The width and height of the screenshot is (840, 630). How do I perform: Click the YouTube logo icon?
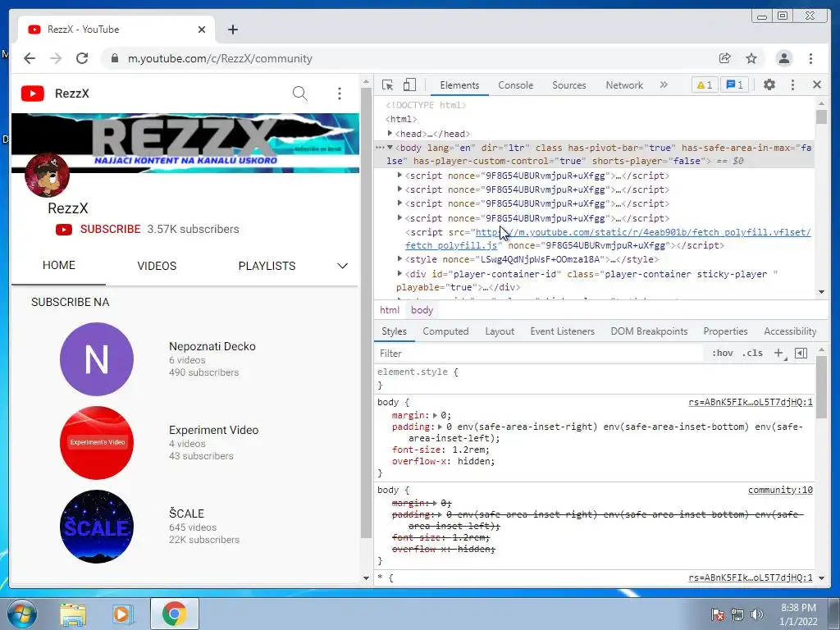click(x=33, y=94)
